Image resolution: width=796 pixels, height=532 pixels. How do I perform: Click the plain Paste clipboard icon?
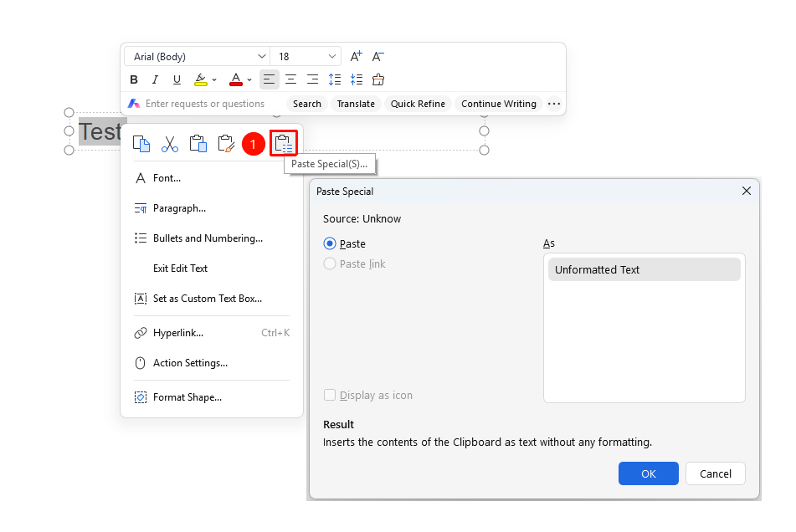(198, 144)
